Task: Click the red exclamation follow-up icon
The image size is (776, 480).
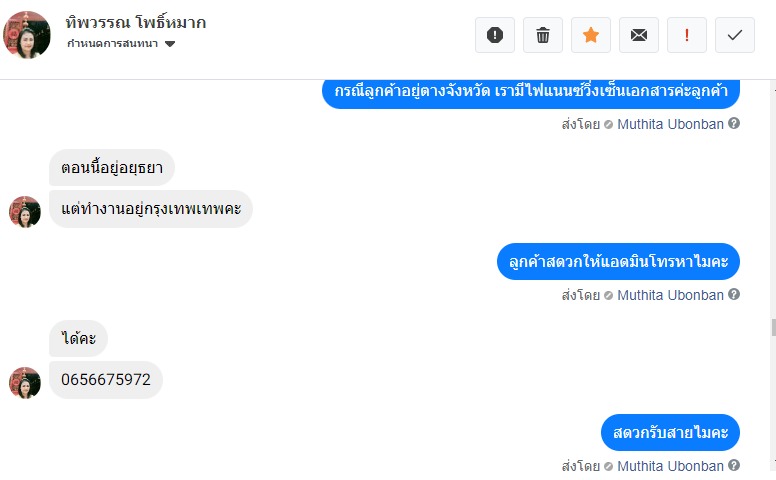Action: 687,35
